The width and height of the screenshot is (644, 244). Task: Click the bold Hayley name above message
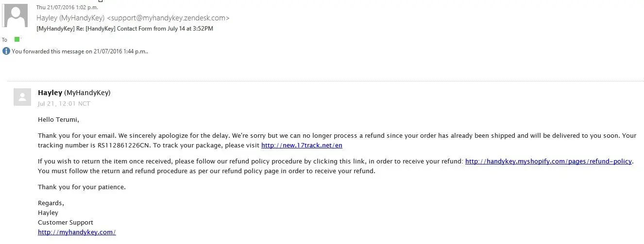(50, 93)
